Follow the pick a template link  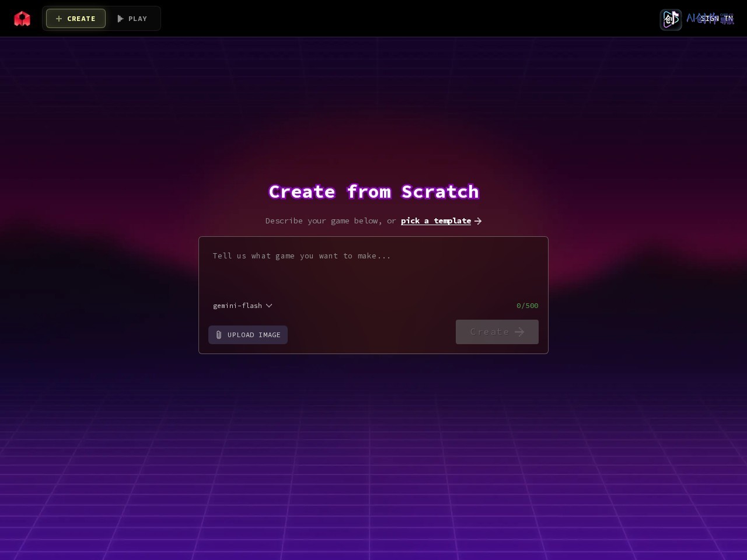[x=436, y=220]
